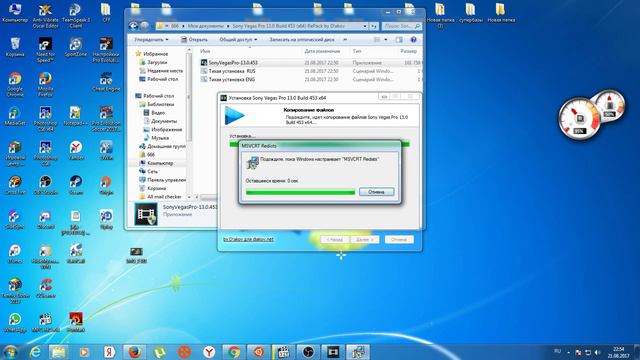This screenshot has height=360, width=640.
Task: Open Firefox from the taskbar
Action: [x=134, y=352]
